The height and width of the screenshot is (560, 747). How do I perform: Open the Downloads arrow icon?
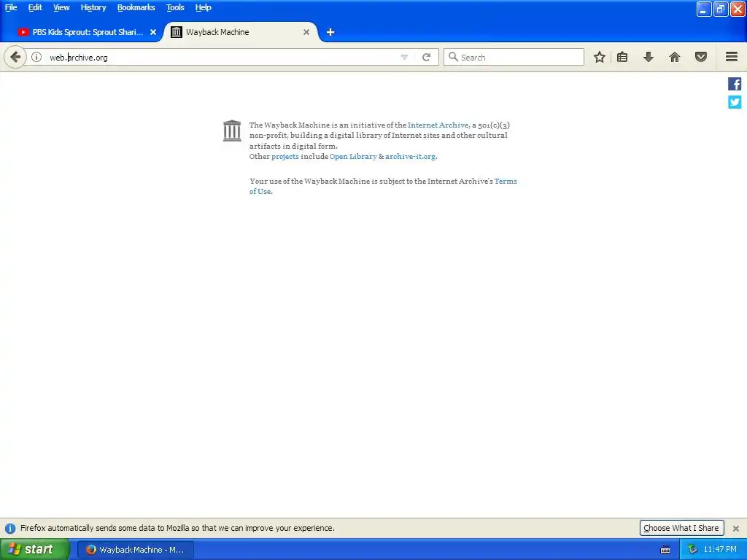[x=649, y=57]
